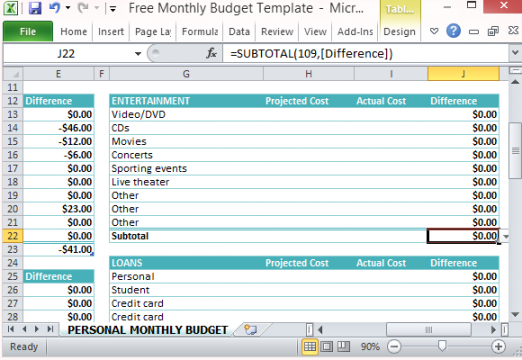
Task: Switch to Normal view
Action: (310, 347)
